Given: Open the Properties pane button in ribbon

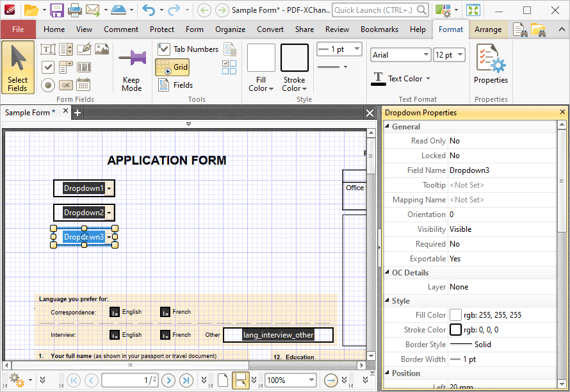Looking at the screenshot, I should [491, 65].
